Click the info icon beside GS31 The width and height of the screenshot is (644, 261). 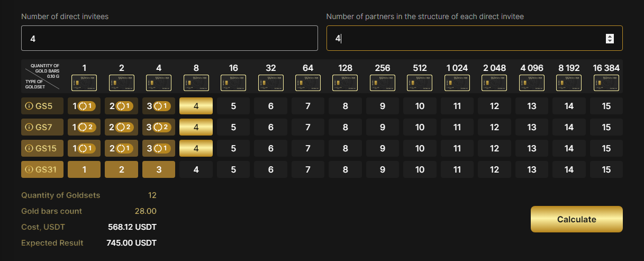coord(29,170)
